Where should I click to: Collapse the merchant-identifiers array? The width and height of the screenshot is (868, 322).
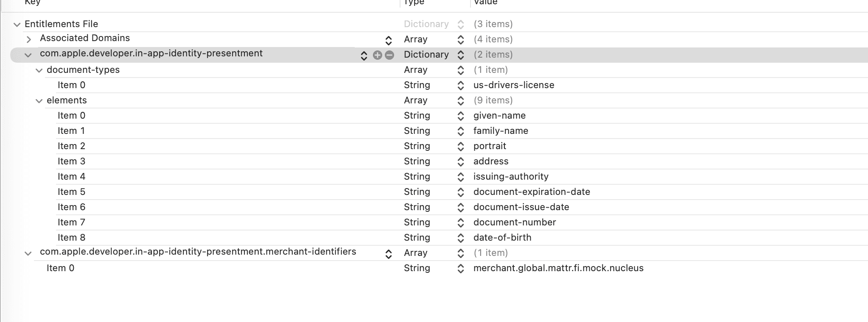(x=28, y=254)
